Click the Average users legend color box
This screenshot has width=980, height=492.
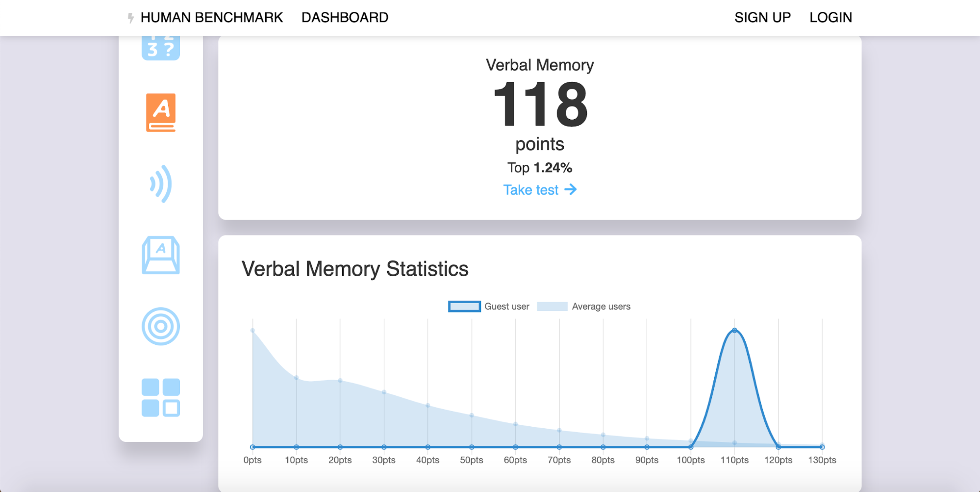pos(552,307)
